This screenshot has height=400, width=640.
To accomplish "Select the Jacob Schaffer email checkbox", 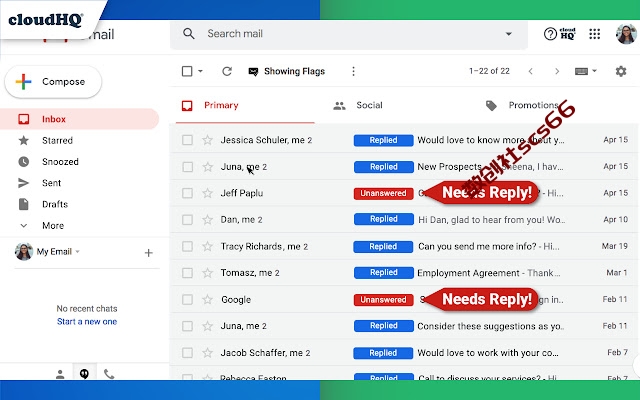I will coord(187,353).
